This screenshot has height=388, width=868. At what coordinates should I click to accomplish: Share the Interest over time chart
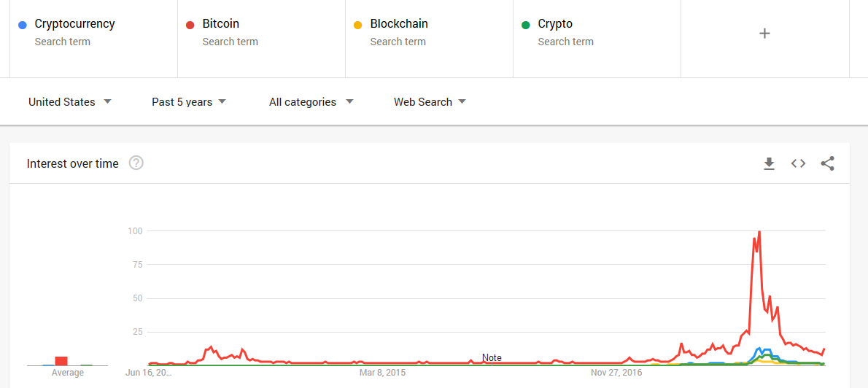[x=827, y=164]
